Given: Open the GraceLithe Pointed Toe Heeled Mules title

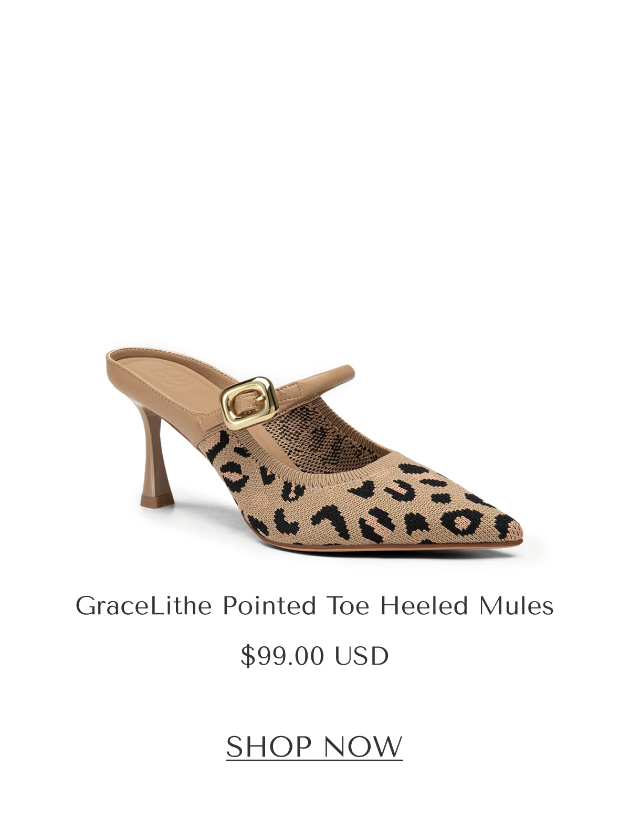Looking at the screenshot, I should [x=314, y=606].
